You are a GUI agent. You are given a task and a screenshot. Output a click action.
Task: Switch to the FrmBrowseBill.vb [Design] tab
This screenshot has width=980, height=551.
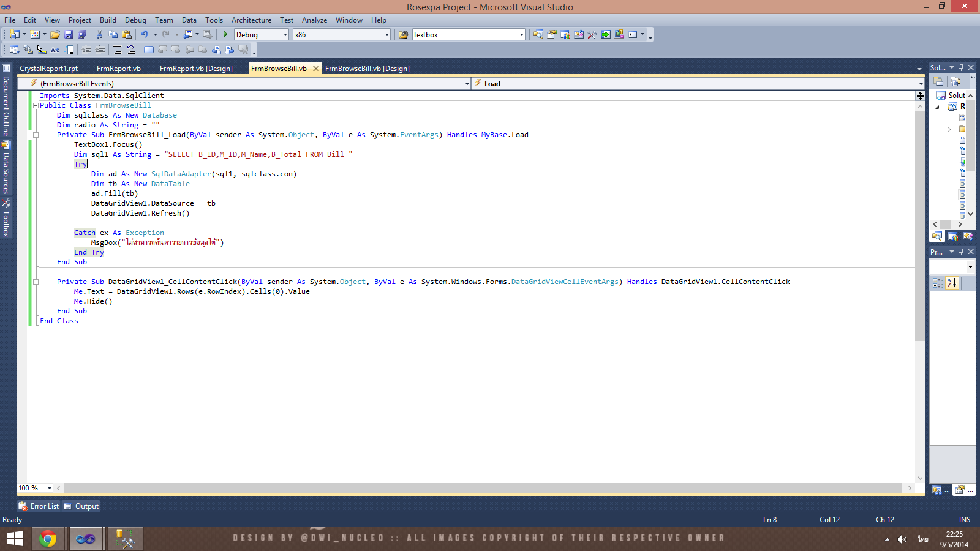pyautogui.click(x=367, y=69)
